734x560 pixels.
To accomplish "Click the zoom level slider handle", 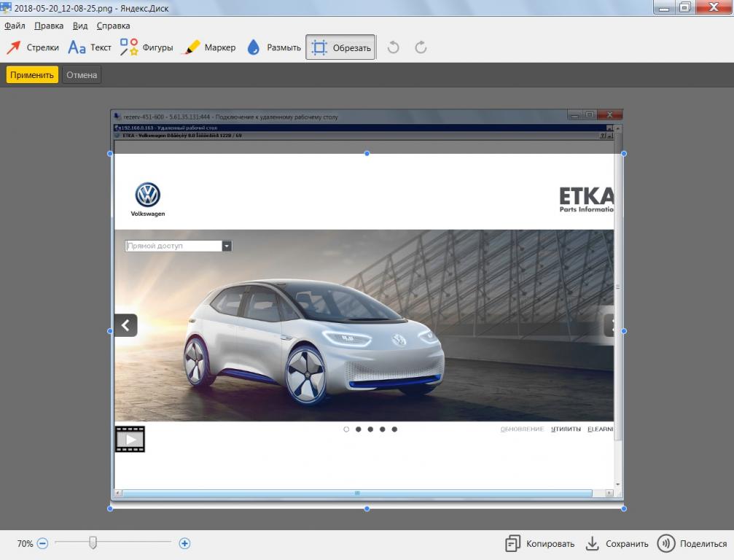I will coord(93,542).
